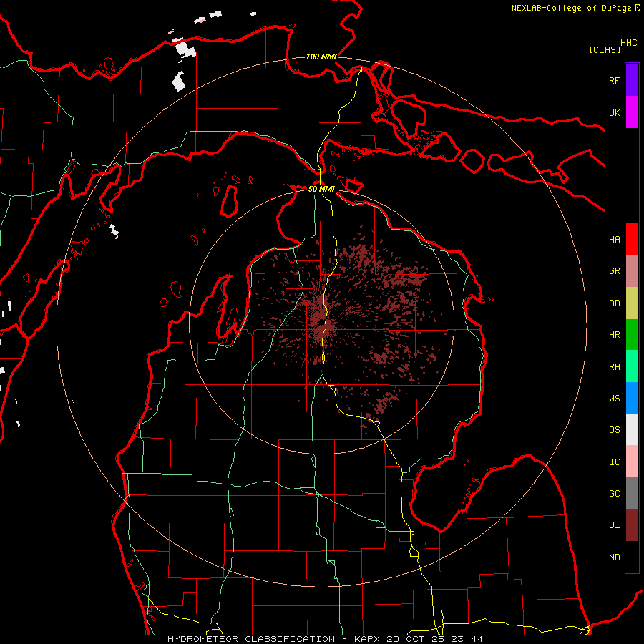This screenshot has height=644, width=644.
Task: Click the HR green legend swatch
Action: pos(632,335)
